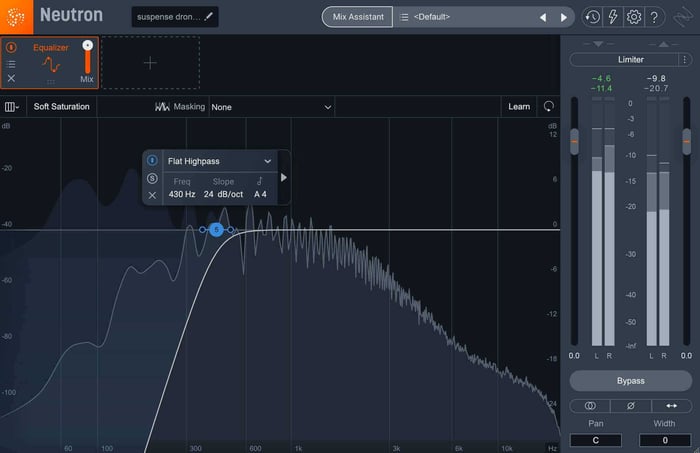Click the output RMS reading -20.7
Screen dimensions: 700x453
[656, 88]
